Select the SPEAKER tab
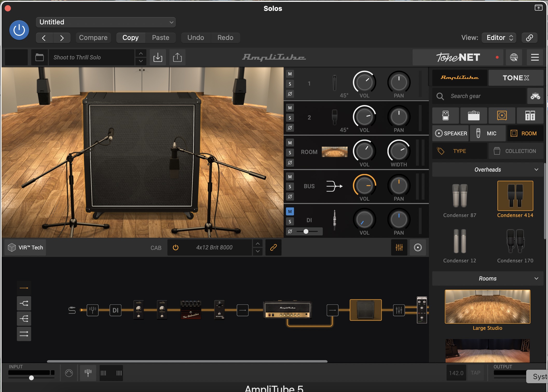548x392 pixels. pyautogui.click(x=451, y=134)
